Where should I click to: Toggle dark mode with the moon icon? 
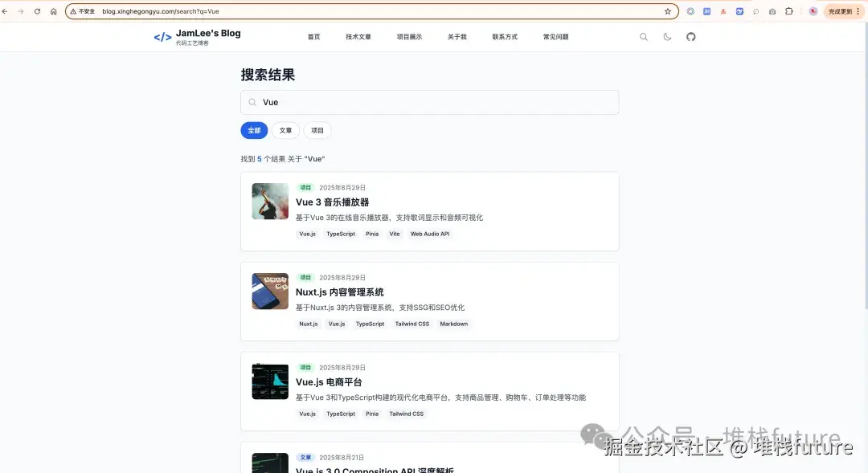[667, 36]
